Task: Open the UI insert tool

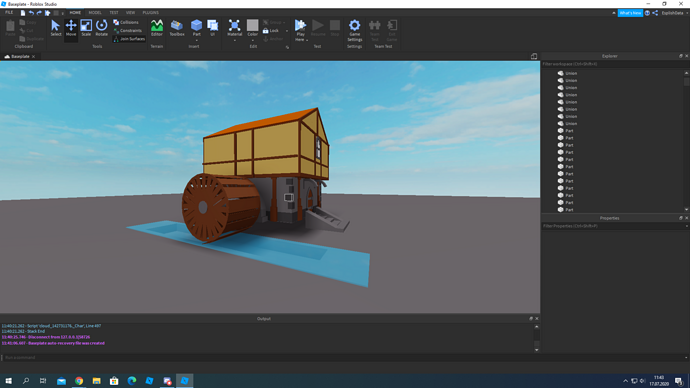Action: coord(213,28)
